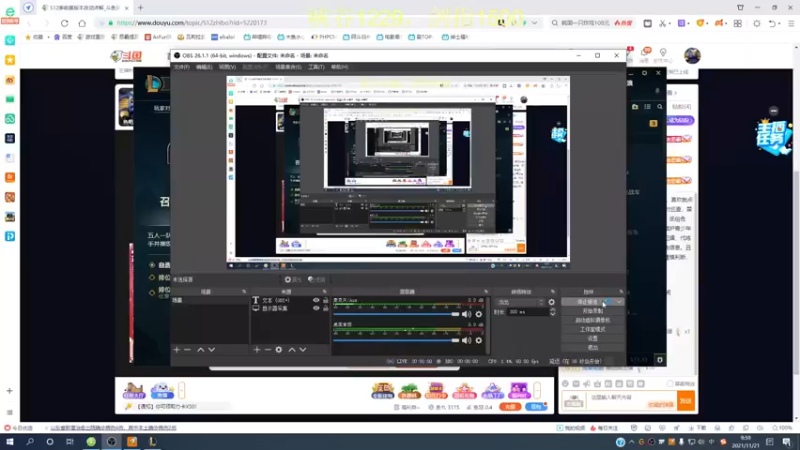Toggle the checkbox above the Douyu chat input
Image resolution: width=800 pixels, height=450 pixels.
tap(670, 384)
